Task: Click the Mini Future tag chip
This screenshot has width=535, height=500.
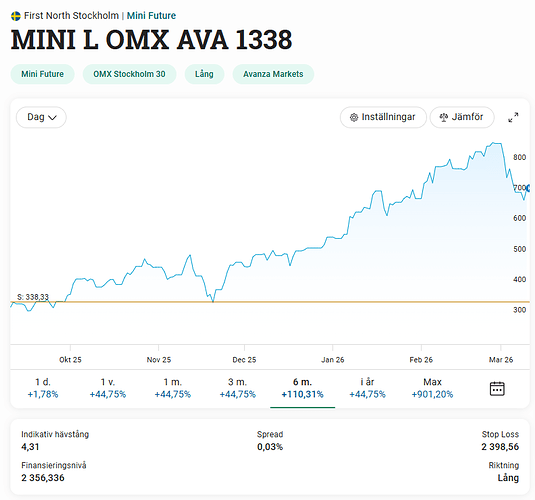Action: click(43, 74)
